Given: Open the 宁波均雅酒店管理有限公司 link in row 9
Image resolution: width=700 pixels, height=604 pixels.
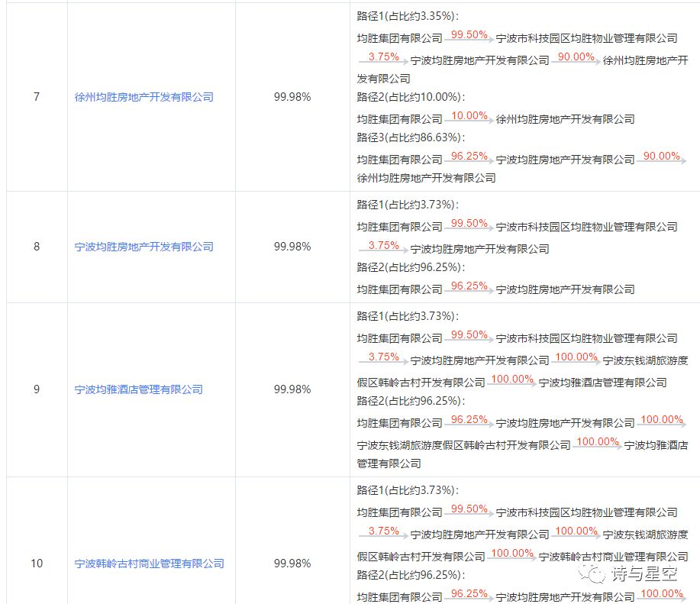Looking at the screenshot, I should pos(138,389).
